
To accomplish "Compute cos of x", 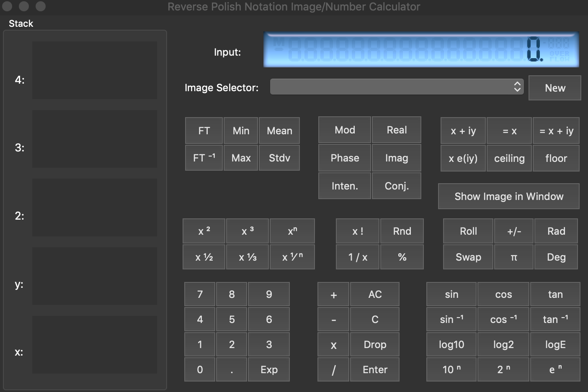I will tap(503, 294).
